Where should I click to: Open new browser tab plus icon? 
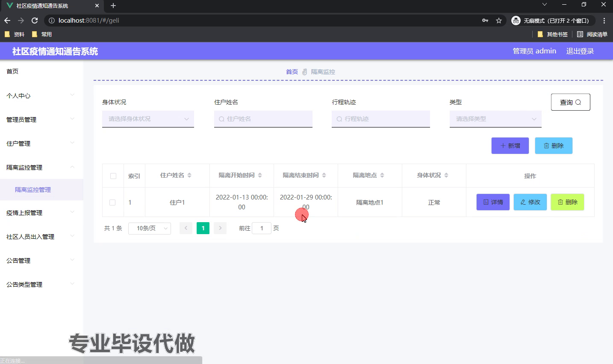click(113, 6)
